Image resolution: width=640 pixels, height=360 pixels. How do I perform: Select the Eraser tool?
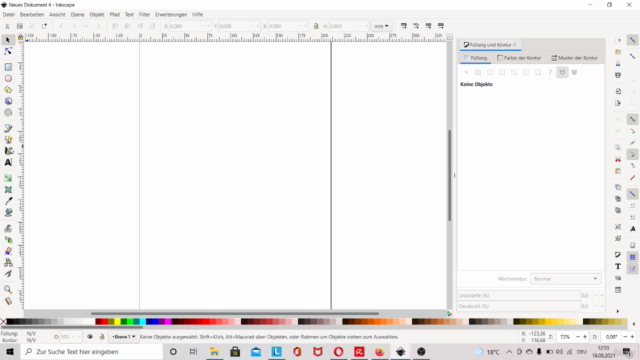click(8, 251)
